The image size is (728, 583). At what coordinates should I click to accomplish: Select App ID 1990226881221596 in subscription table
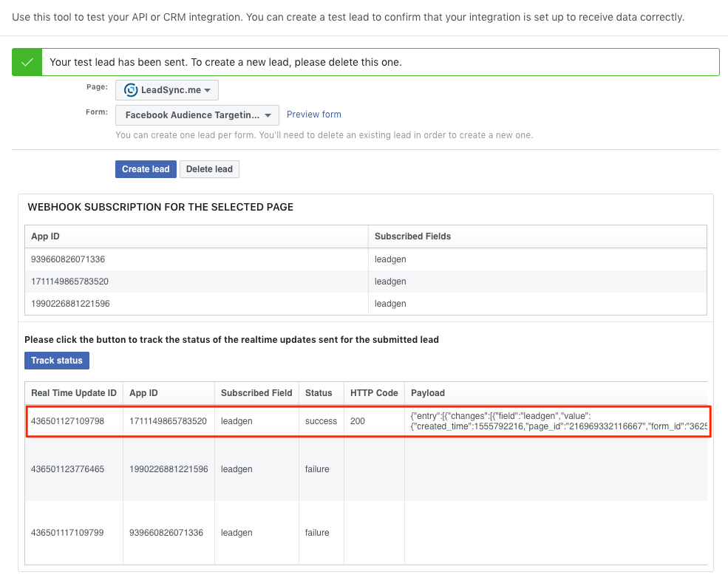coord(70,304)
